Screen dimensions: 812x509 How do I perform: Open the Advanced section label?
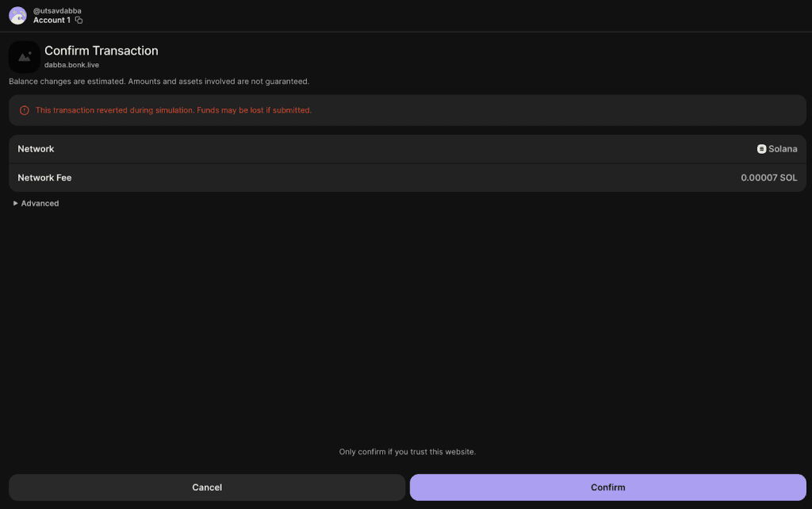click(x=40, y=204)
